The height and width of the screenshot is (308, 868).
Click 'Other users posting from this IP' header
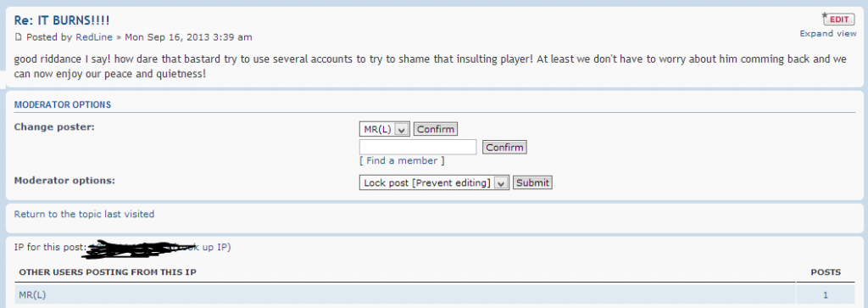click(x=108, y=272)
